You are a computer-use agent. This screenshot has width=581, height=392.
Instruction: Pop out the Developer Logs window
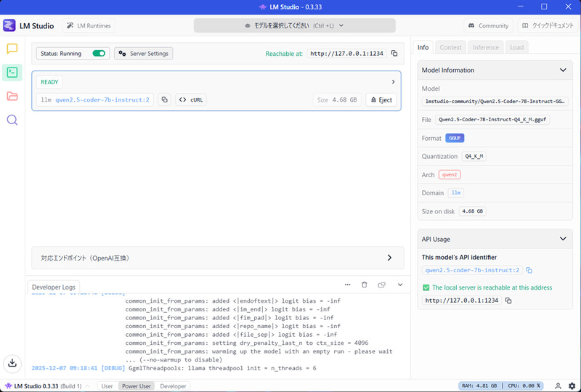[x=382, y=285]
